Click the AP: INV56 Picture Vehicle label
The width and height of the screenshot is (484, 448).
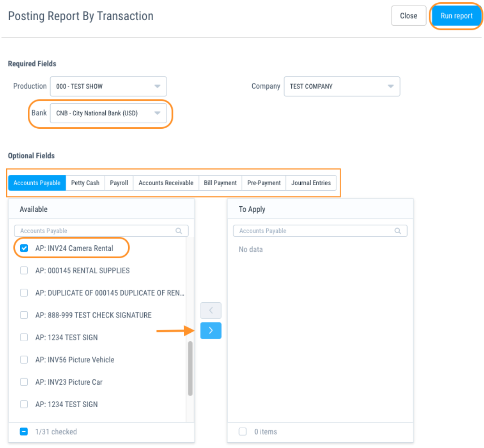75,360
